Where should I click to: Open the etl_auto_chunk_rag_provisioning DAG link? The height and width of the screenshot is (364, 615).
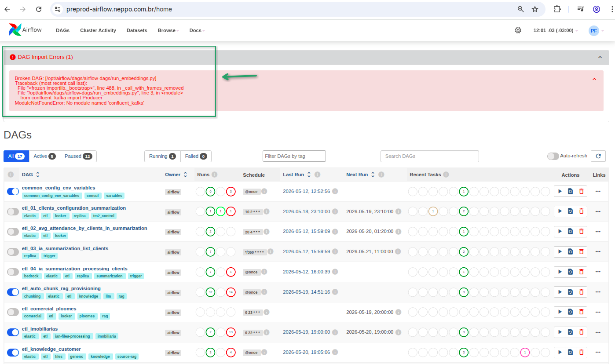[x=61, y=288]
